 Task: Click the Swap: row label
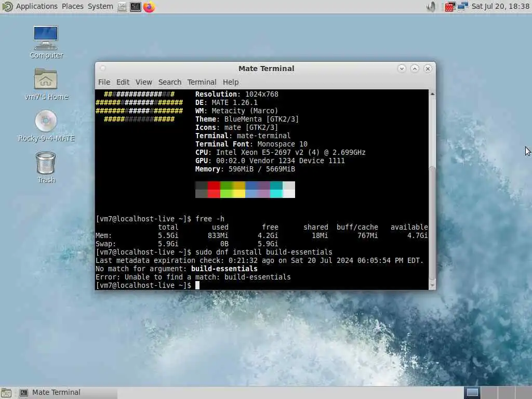pos(105,244)
